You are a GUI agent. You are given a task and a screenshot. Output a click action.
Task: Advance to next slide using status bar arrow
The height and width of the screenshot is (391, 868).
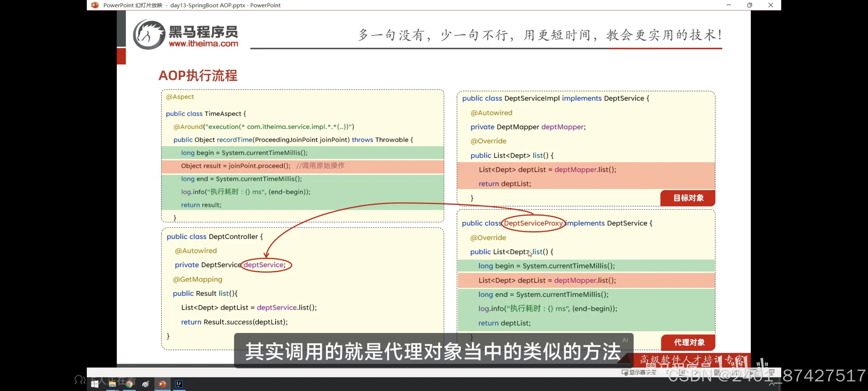[x=696, y=372]
